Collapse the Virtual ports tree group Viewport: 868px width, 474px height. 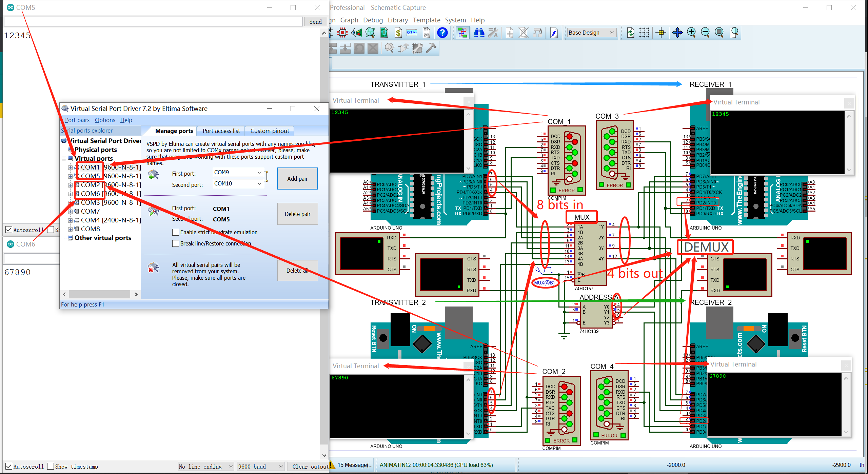(64, 159)
